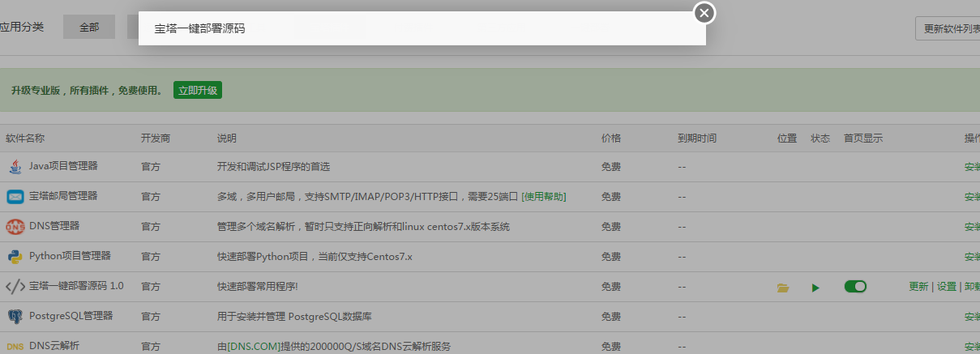
Task: Click the Python项目管理器 name
Action: 70,256
